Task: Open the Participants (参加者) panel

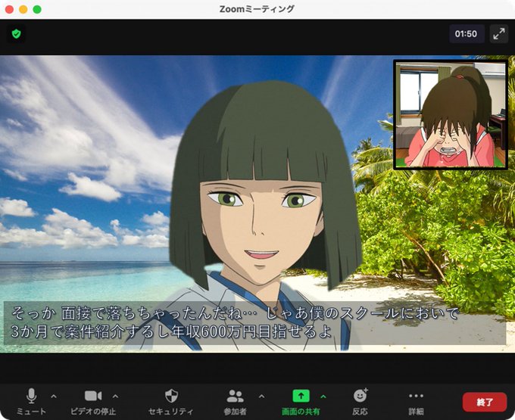Action: tap(235, 401)
